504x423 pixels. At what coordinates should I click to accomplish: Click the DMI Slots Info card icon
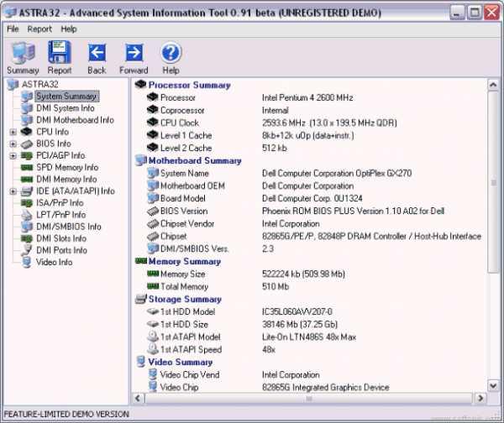click(x=27, y=238)
